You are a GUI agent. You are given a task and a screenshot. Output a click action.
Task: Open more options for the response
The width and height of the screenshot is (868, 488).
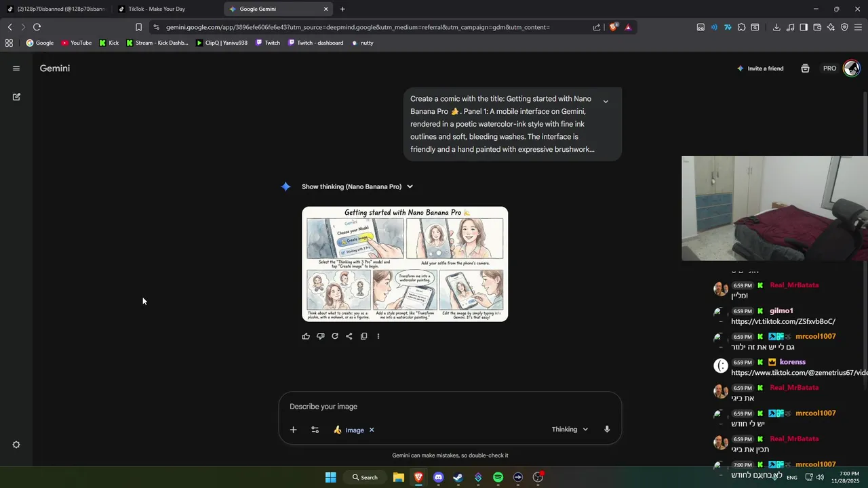coord(378,336)
